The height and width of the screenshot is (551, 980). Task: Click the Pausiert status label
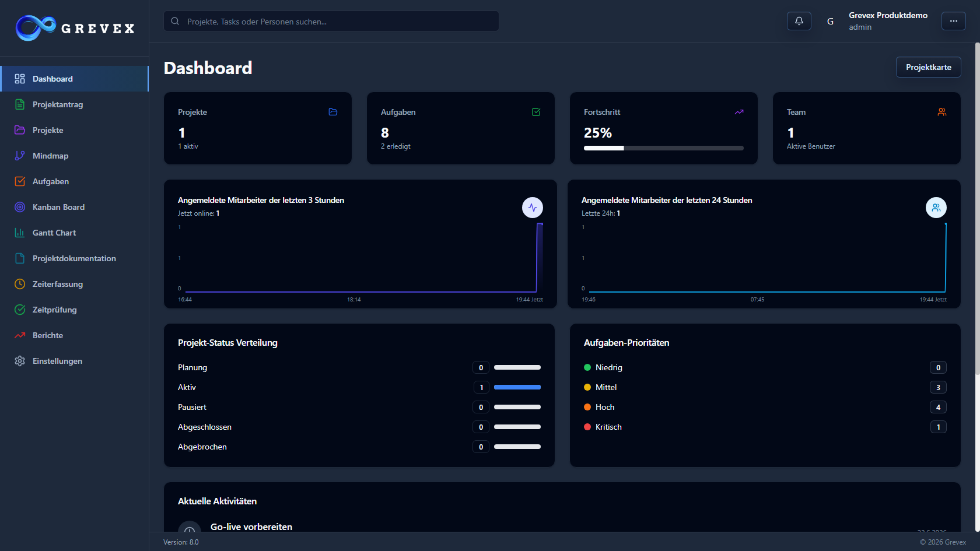pyautogui.click(x=192, y=407)
